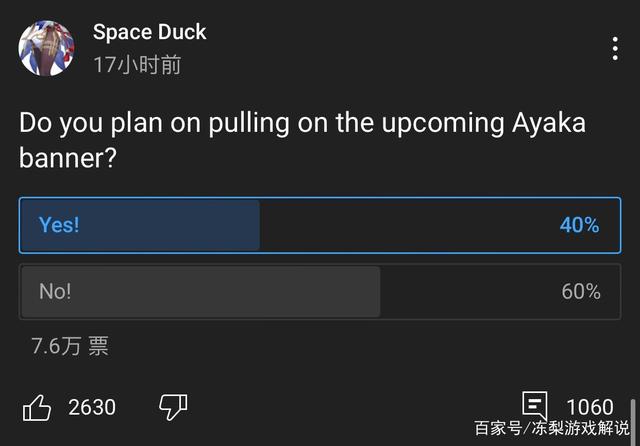Click the 1060 comment count
This screenshot has width=640, height=446.
(x=590, y=407)
